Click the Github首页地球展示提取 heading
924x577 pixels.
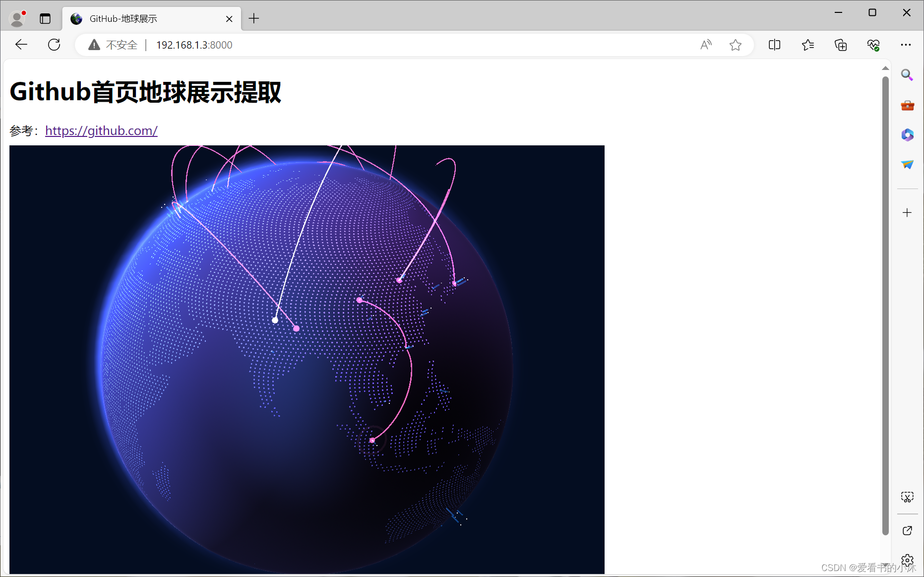[x=145, y=92]
